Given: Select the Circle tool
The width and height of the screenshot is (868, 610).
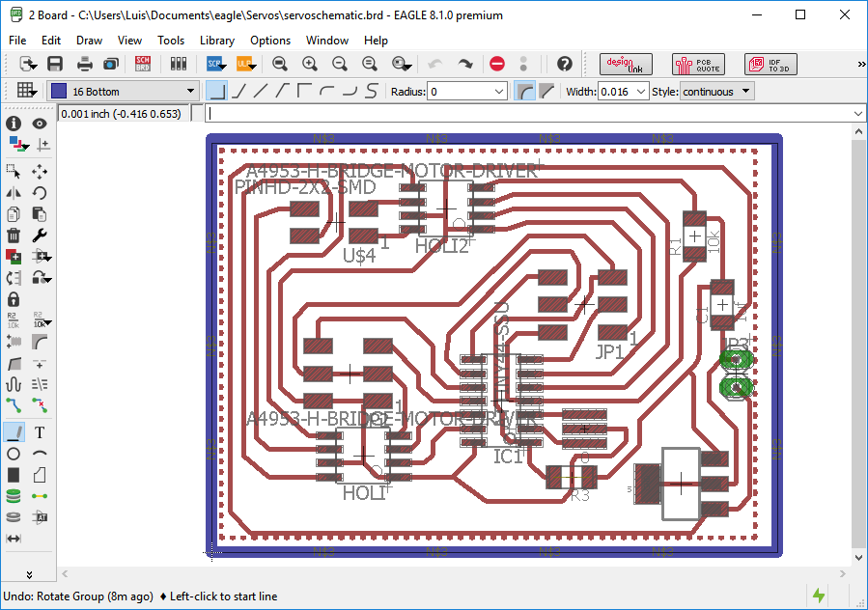Looking at the screenshot, I should click(x=14, y=454).
